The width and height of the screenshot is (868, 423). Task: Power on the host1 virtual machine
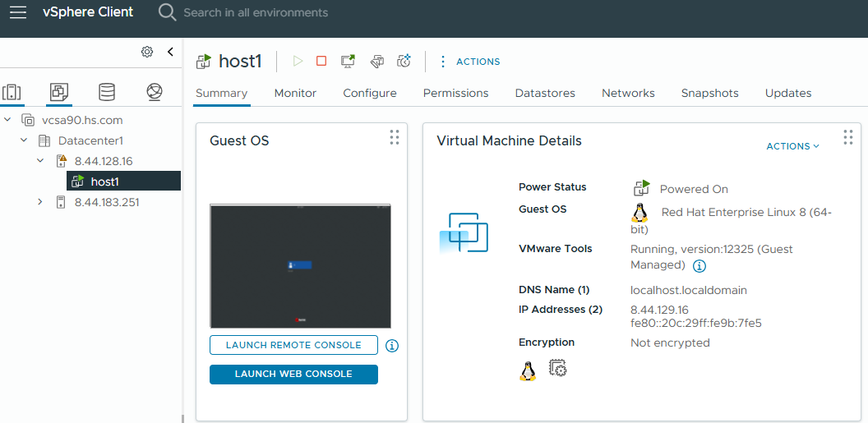[x=298, y=62]
